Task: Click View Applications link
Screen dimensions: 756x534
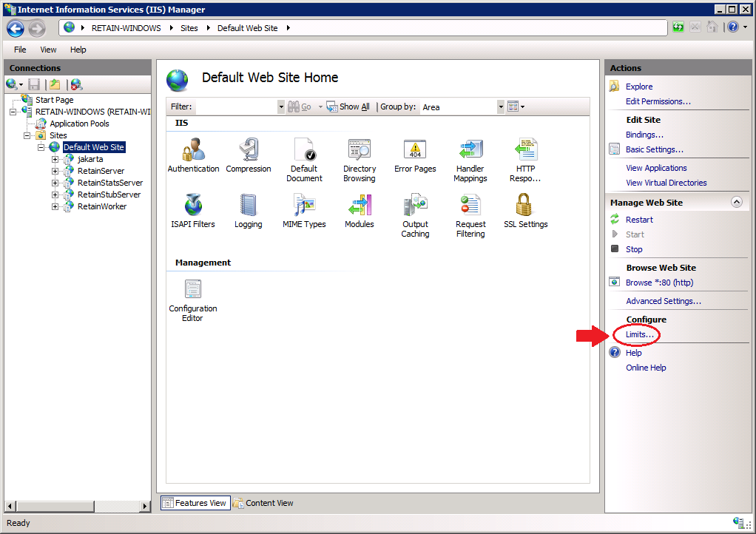Action: pyautogui.click(x=656, y=168)
